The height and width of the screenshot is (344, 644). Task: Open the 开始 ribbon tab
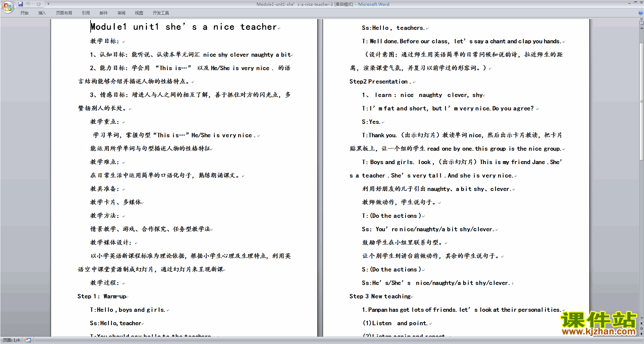[24, 13]
